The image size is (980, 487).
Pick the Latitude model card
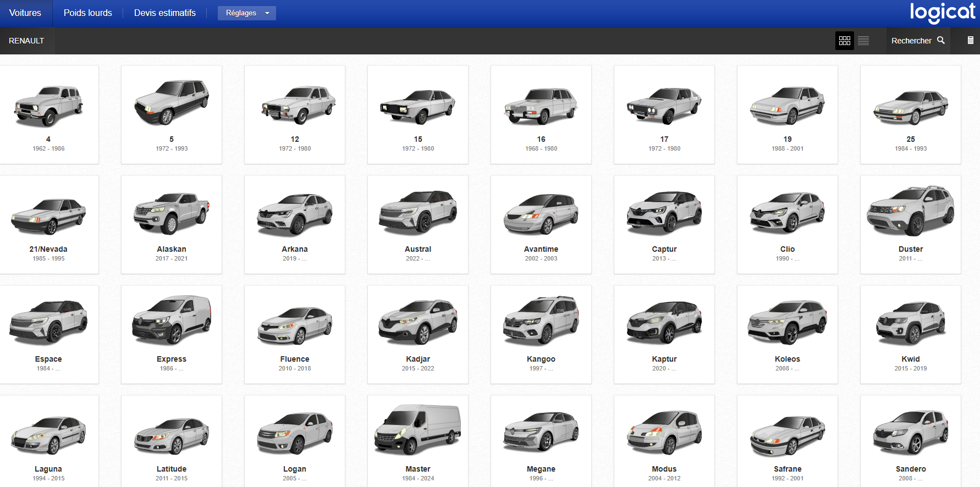point(172,441)
